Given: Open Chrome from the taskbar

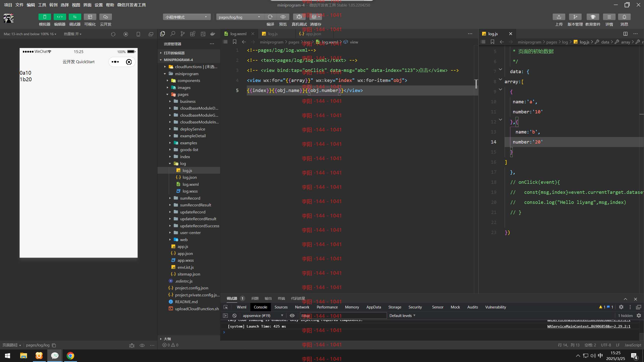Looking at the screenshot, I should [70, 356].
